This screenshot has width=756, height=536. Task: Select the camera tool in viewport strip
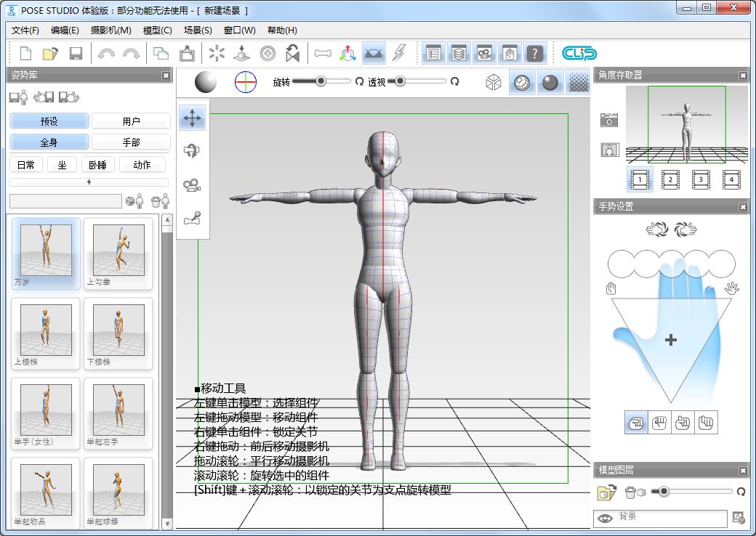point(192,183)
